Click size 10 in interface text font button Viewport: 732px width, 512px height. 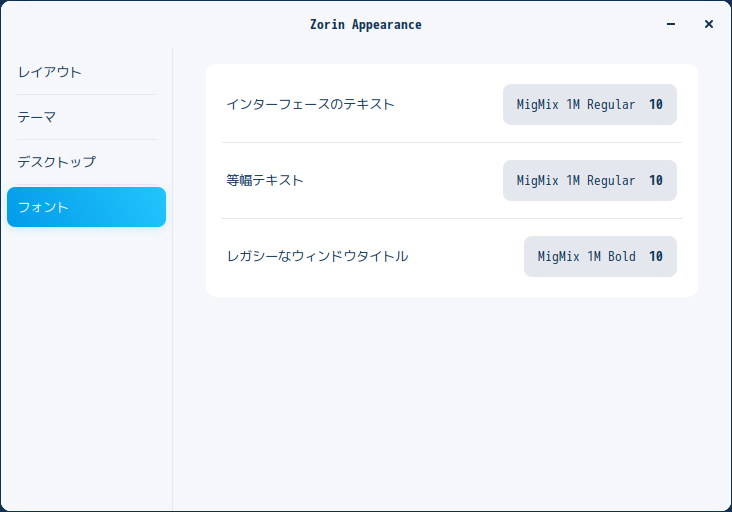pyautogui.click(x=656, y=105)
